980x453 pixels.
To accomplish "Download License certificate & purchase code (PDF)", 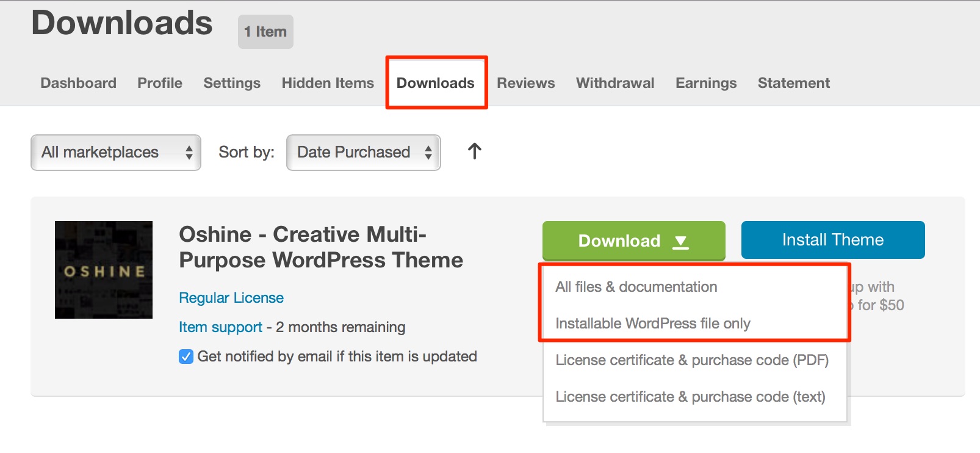I will coord(691,360).
